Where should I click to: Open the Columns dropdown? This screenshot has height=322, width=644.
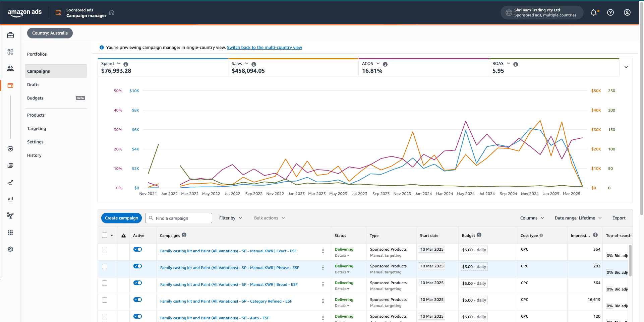pyautogui.click(x=532, y=218)
